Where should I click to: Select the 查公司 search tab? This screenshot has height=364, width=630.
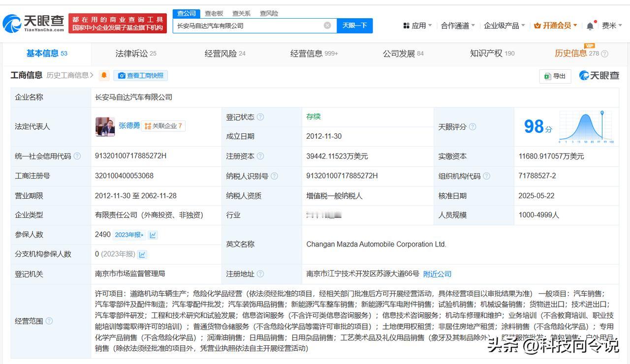coord(187,13)
